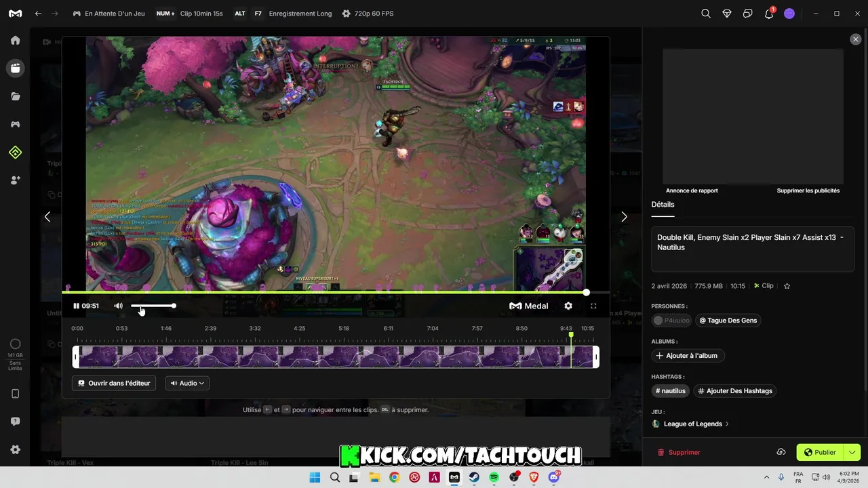Click Supprimer les publicités link
868x488 pixels.
(x=808, y=190)
